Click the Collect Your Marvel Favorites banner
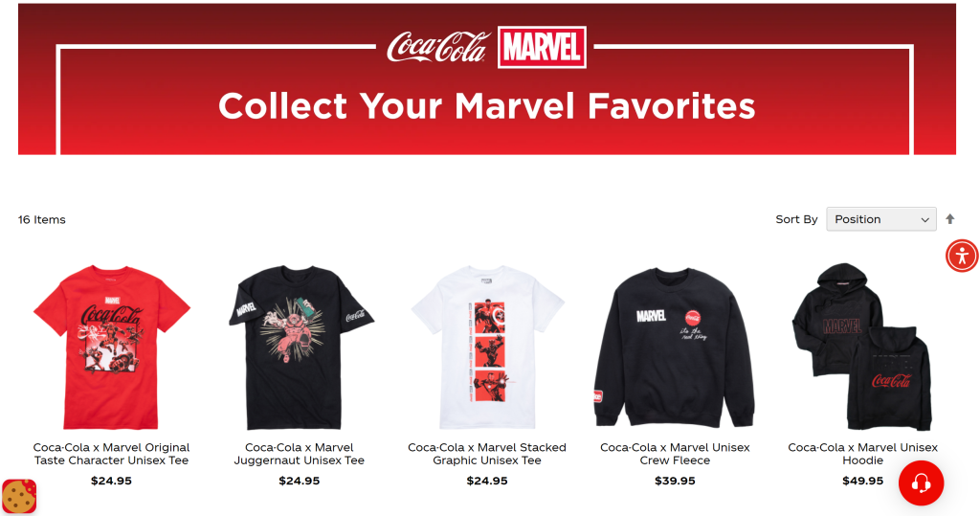The height and width of the screenshot is (516, 980). [487, 79]
